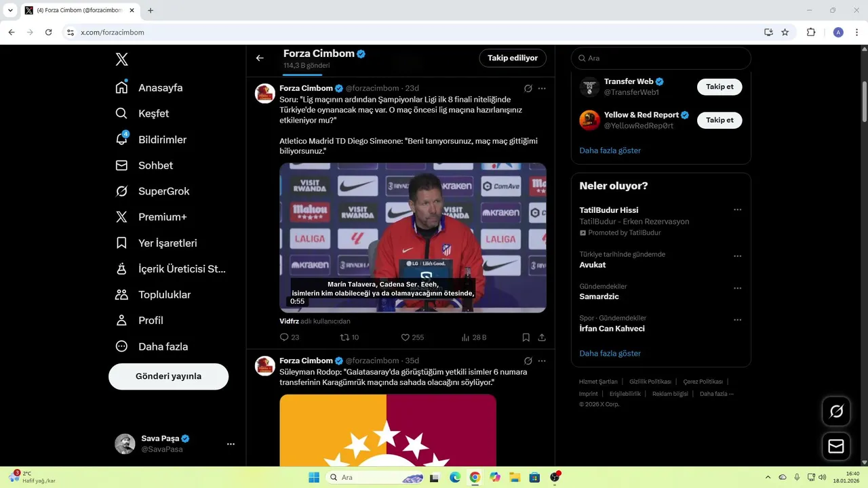Open more options for TatilBudur Hissi trend
Viewport: 868px width, 488px height.
(x=737, y=210)
